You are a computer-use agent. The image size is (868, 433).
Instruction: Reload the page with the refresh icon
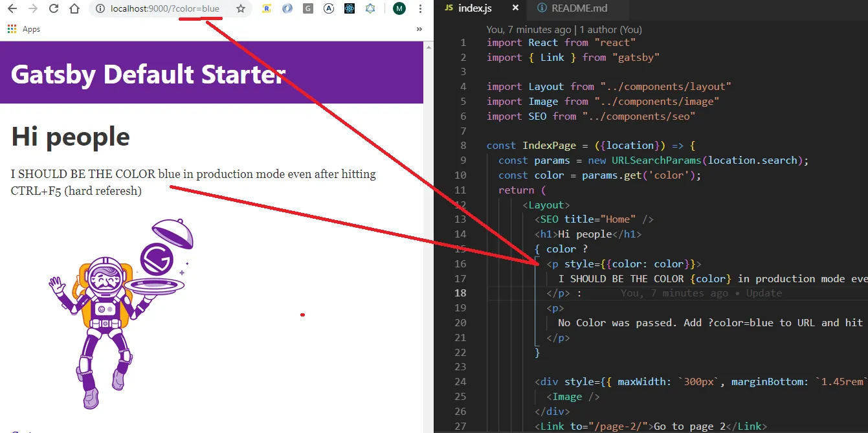click(54, 9)
